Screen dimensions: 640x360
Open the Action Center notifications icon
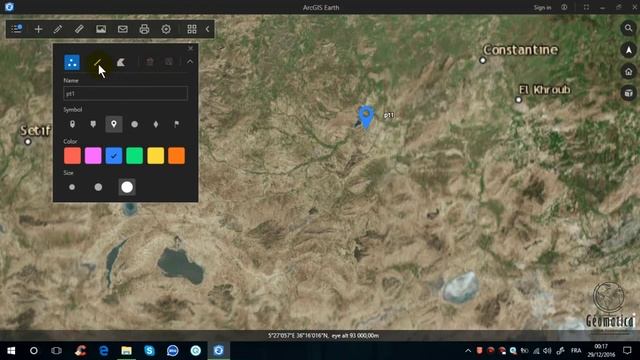pyautogui.click(x=627, y=351)
